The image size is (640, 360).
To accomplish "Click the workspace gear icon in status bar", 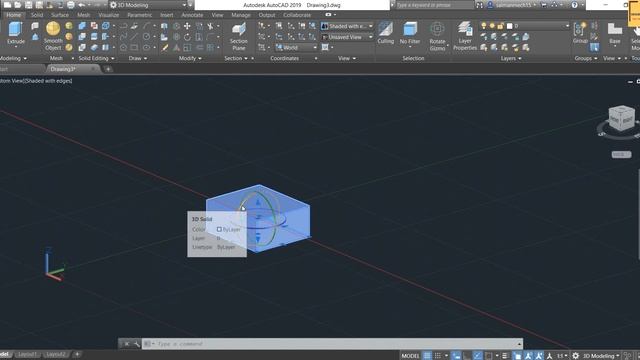I will pyautogui.click(x=576, y=356).
